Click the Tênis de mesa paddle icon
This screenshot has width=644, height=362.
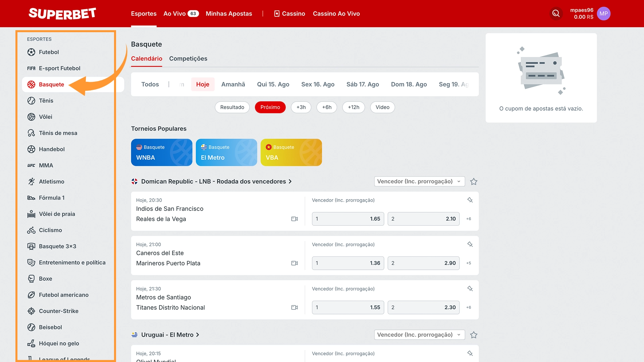click(31, 133)
